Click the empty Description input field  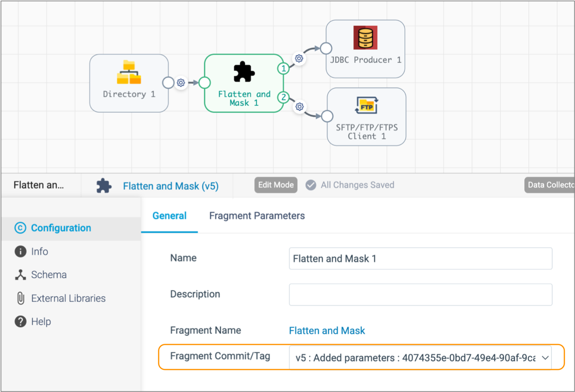point(420,295)
